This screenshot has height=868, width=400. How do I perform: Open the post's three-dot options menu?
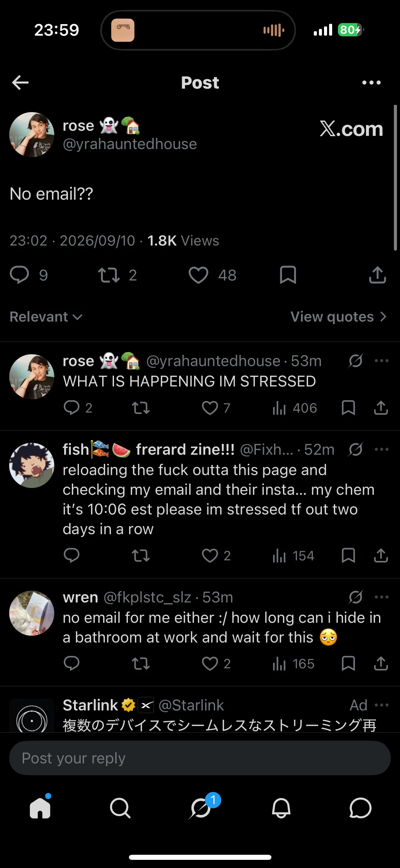coord(372,83)
